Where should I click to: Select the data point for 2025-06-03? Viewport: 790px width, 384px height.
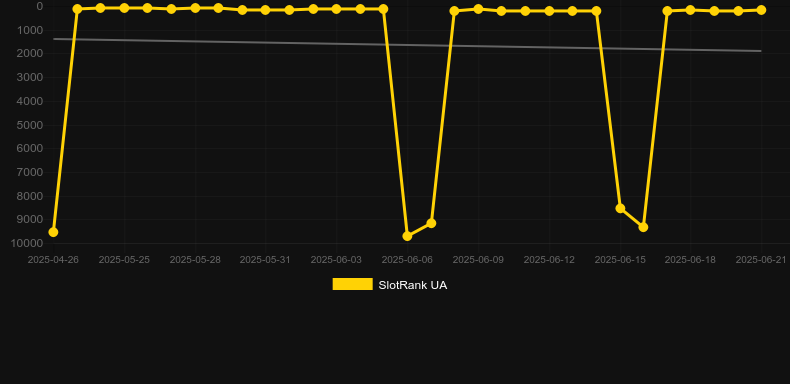click(x=336, y=9)
